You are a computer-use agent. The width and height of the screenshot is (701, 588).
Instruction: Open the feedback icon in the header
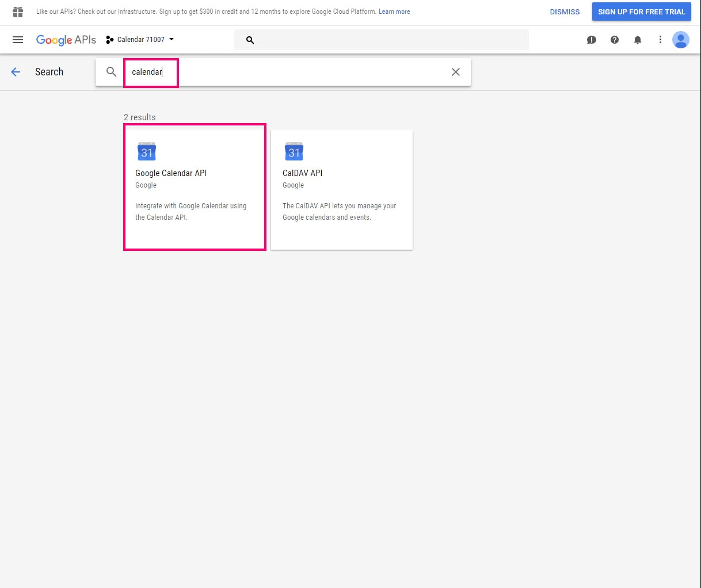[x=592, y=40]
